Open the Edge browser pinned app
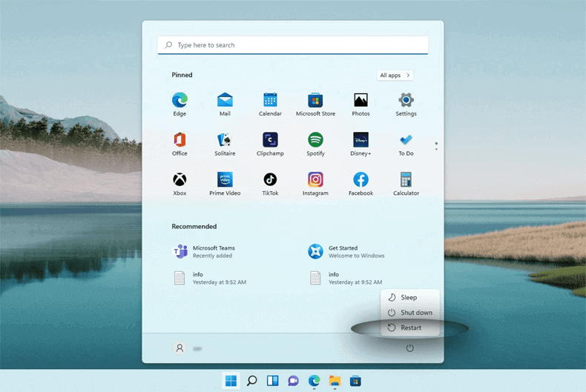Screen dimensions: 586x392 pos(180,104)
